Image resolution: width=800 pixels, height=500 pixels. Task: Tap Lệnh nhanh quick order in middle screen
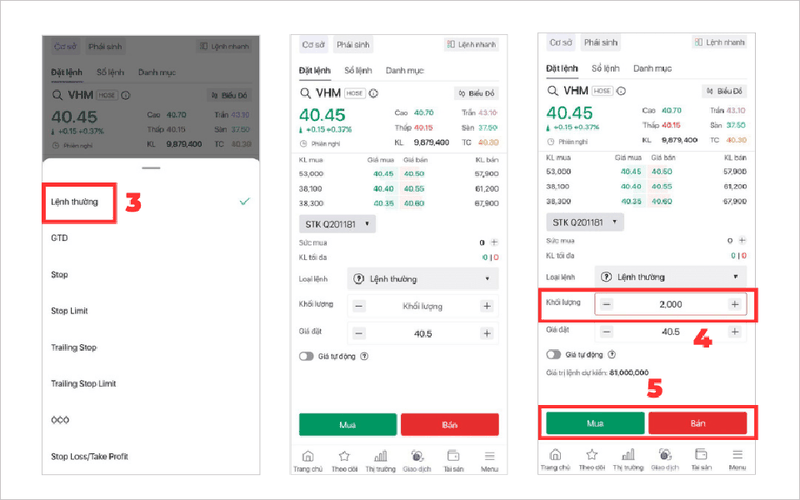point(471,44)
